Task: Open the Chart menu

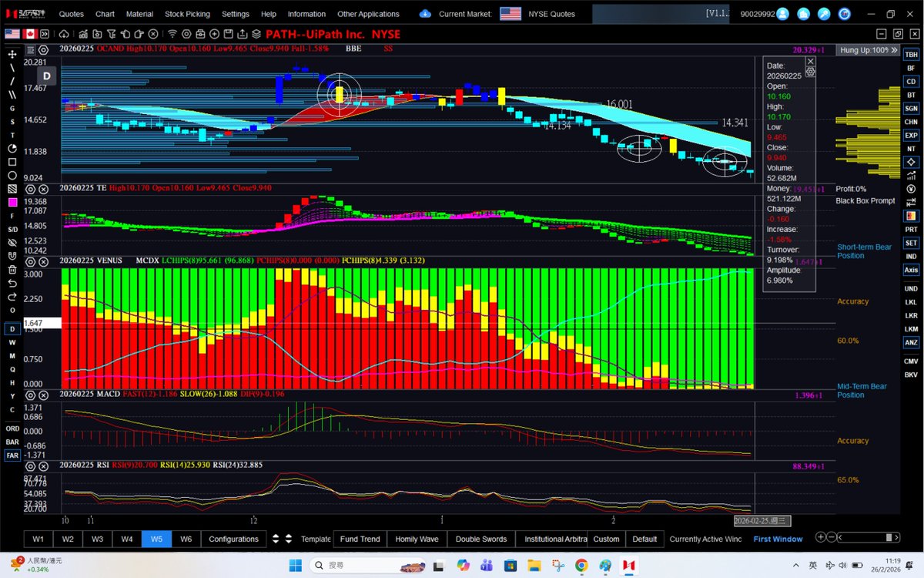Action: pos(105,14)
